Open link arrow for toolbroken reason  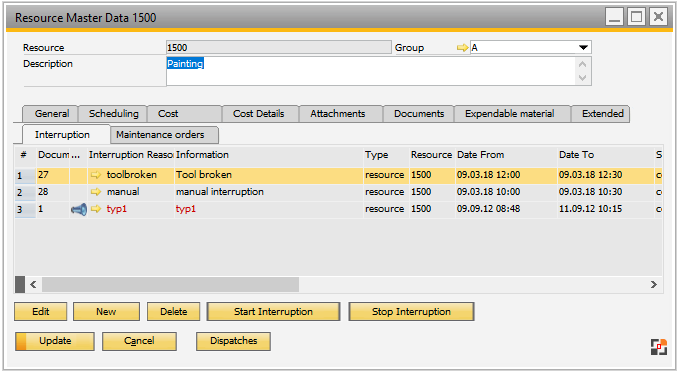point(96,175)
